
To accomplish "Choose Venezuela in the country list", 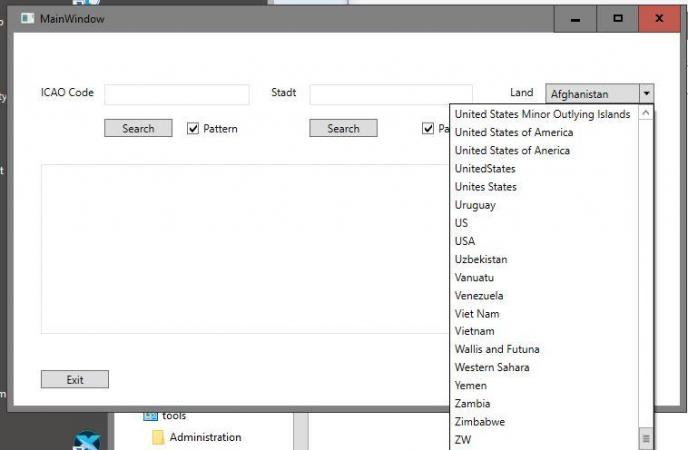I will pos(479,295).
